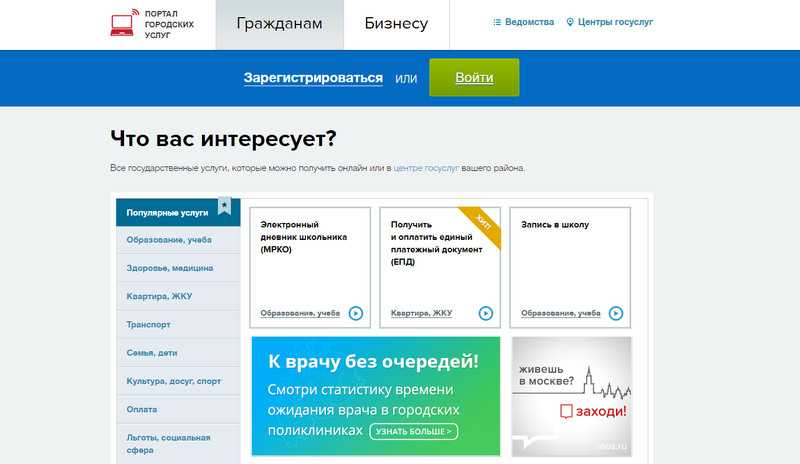Open Здоровье, медицина category
This screenshot has width=800, height=464.
click(x=178, y=268)
